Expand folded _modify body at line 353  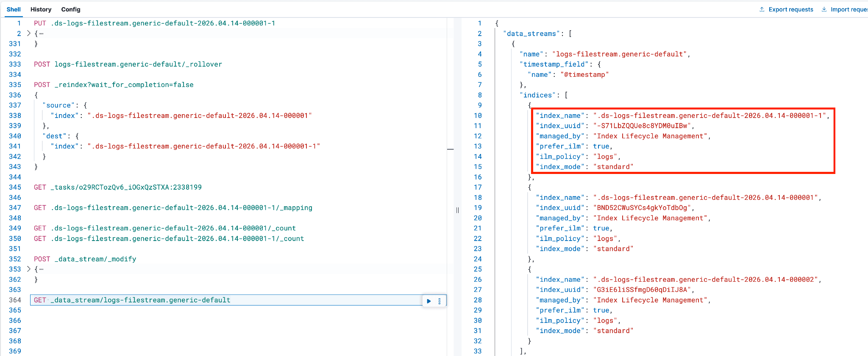point(29,269)
